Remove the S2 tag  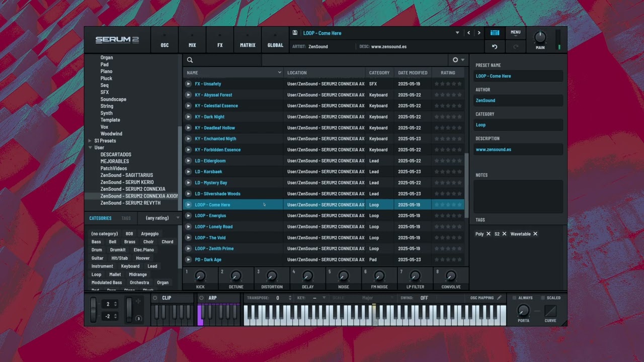tap(504, 234)
